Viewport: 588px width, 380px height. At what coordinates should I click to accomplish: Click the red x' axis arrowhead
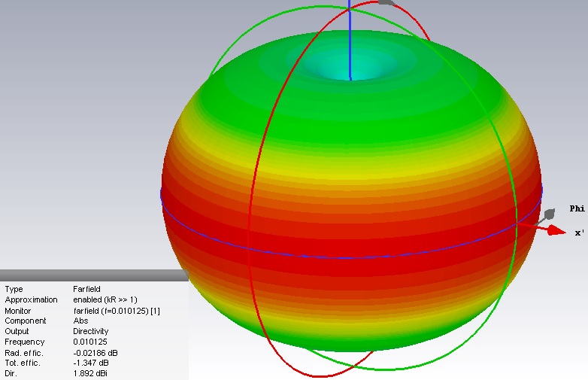556,231
